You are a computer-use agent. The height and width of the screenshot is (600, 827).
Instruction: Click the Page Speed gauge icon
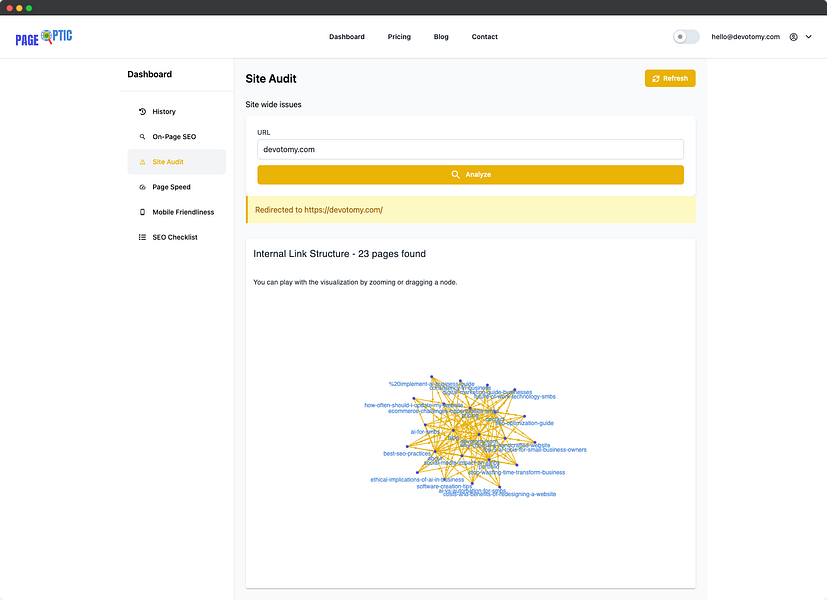click(142, 187)
